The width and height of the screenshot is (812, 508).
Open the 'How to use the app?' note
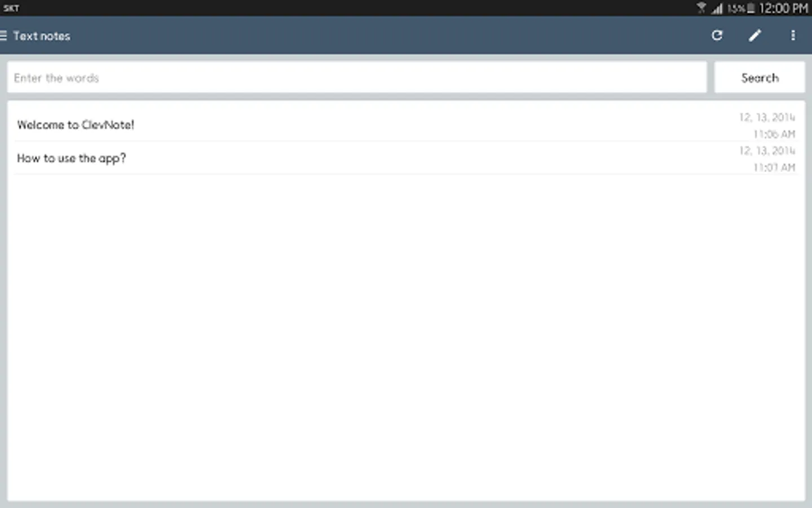[x=406, y=158]
